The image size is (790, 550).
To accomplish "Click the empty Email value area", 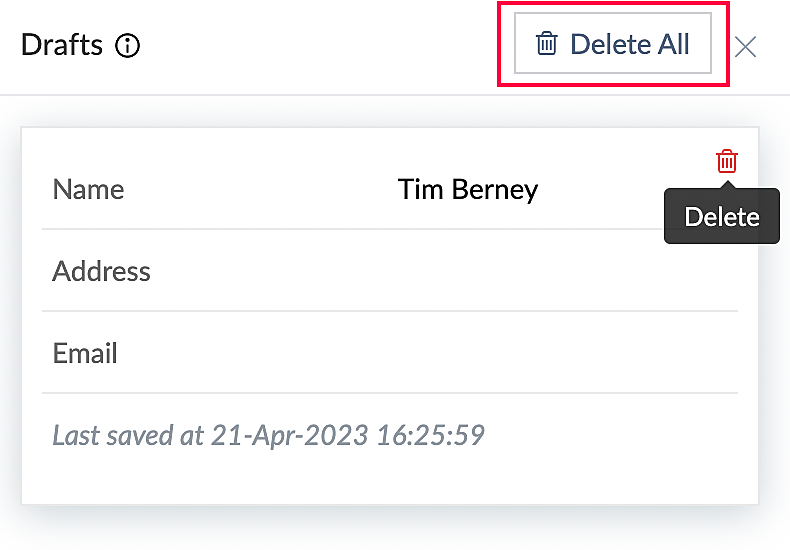I will point(467,353).
